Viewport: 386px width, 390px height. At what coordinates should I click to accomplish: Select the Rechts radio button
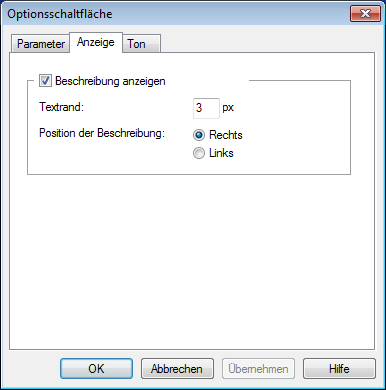(199, 135)
